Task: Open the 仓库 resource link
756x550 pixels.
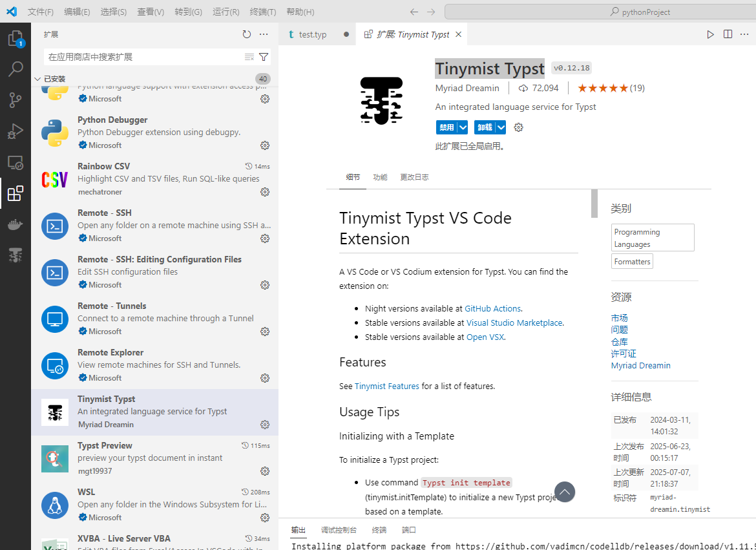Action: click(x=619, y=342)
